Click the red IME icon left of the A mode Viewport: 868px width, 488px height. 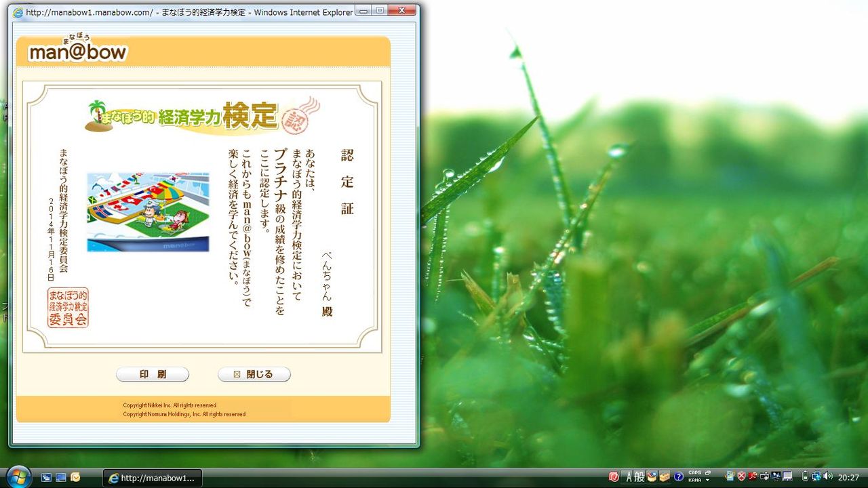point(614,476)
